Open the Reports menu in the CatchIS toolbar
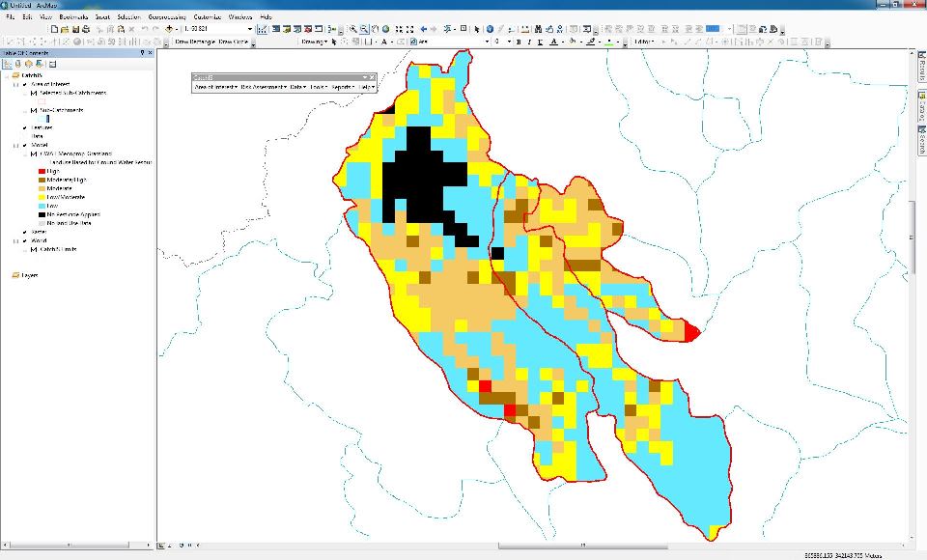The height and width of the screenshot is (560, 927). pyautogui.click(x=342, y=87)
